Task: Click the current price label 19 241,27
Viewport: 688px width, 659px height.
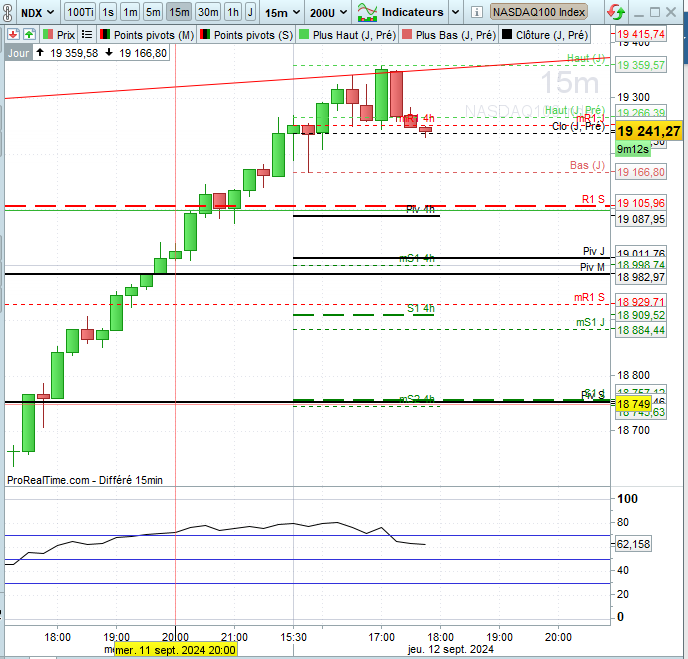Action: pos(649,131)
